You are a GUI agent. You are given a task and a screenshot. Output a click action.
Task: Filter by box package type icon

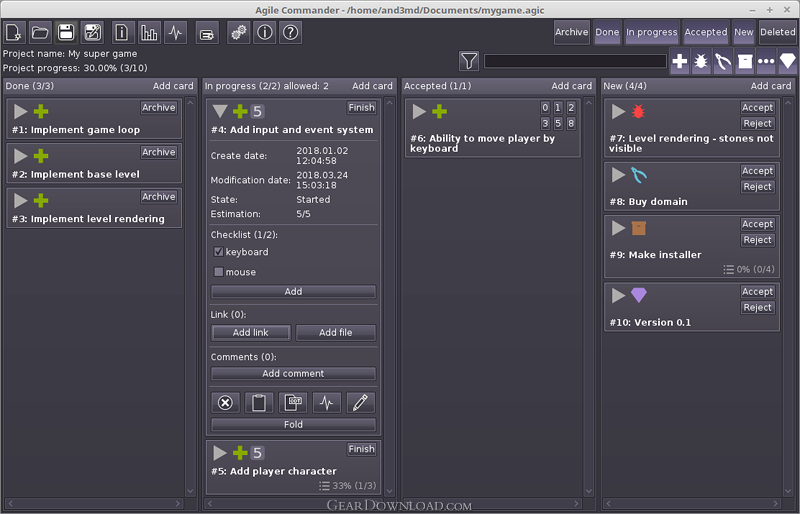point(745,61)
